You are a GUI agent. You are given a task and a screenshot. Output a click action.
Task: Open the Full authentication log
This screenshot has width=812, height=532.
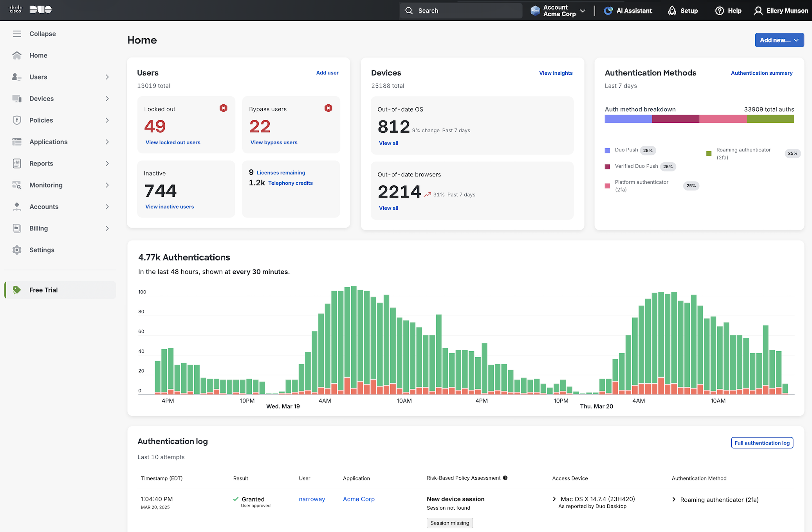point(762,442)
